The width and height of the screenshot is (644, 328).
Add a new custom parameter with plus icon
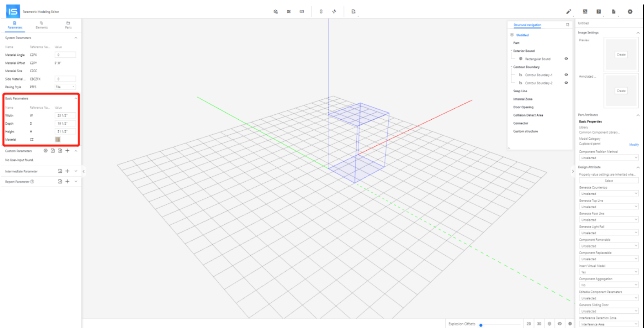pos(67,151)
